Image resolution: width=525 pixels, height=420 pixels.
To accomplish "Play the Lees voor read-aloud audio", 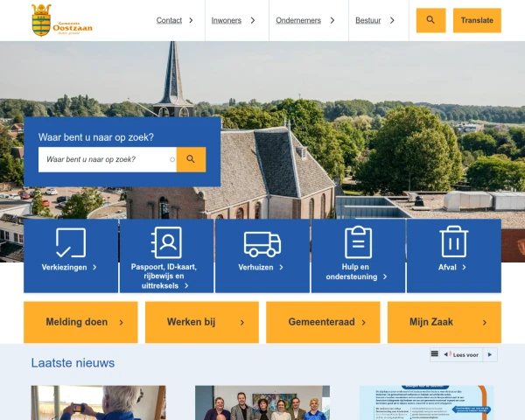I will pos(490,354).
